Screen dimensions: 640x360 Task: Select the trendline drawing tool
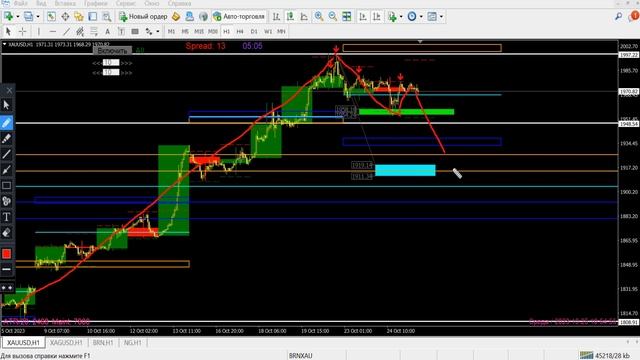coord(67,31)
